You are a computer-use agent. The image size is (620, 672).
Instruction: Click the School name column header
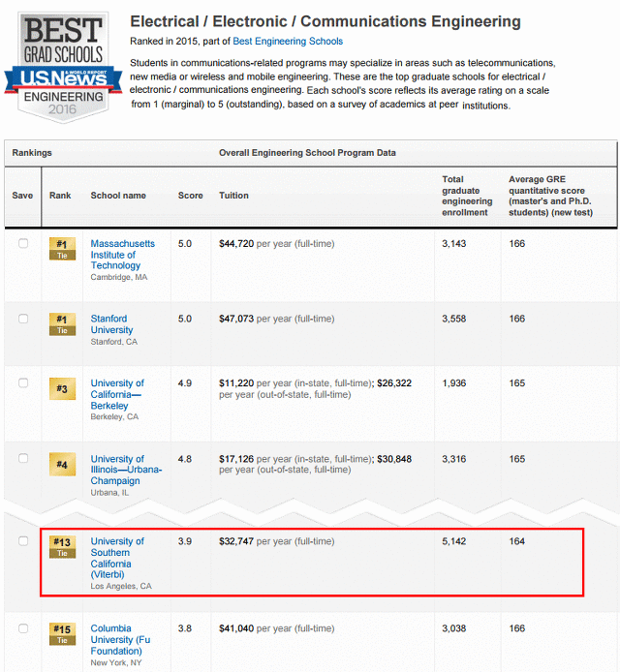(x=118, y=196)
